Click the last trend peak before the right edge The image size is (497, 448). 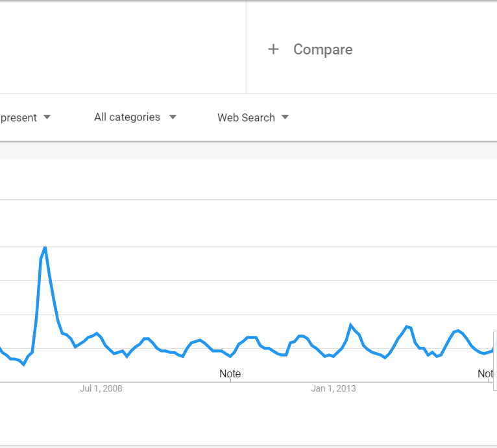pos(458,331)
